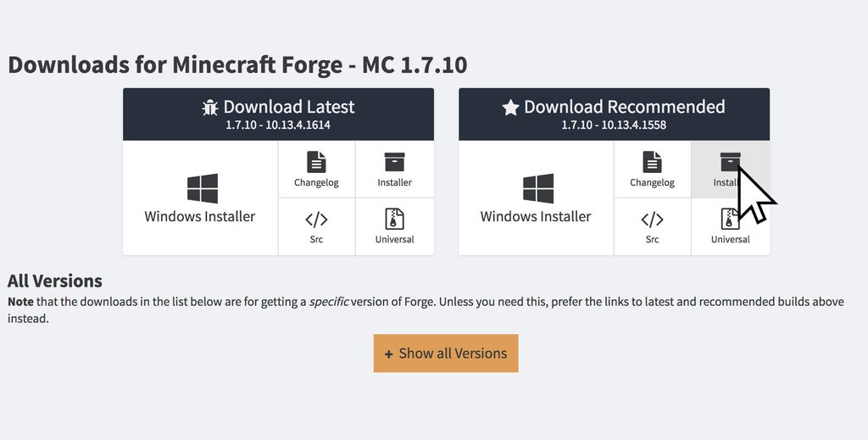Click the star icon beside Download Recommended

click(x=510, y=108)
